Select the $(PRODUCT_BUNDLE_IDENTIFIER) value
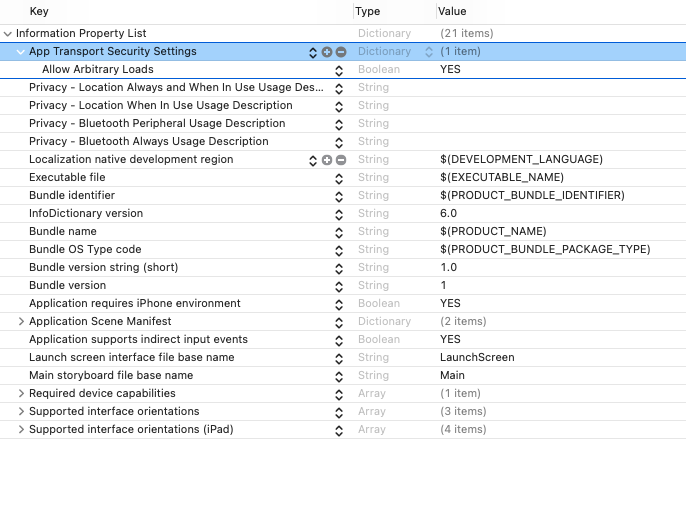 (532, 196)
